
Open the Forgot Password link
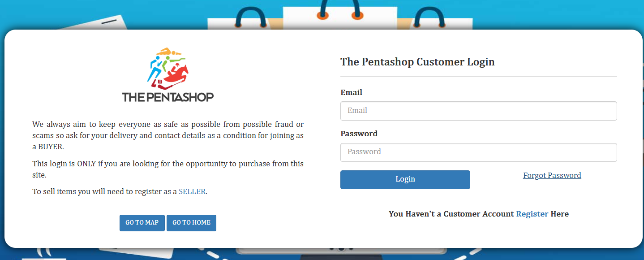tap(552, 175)
